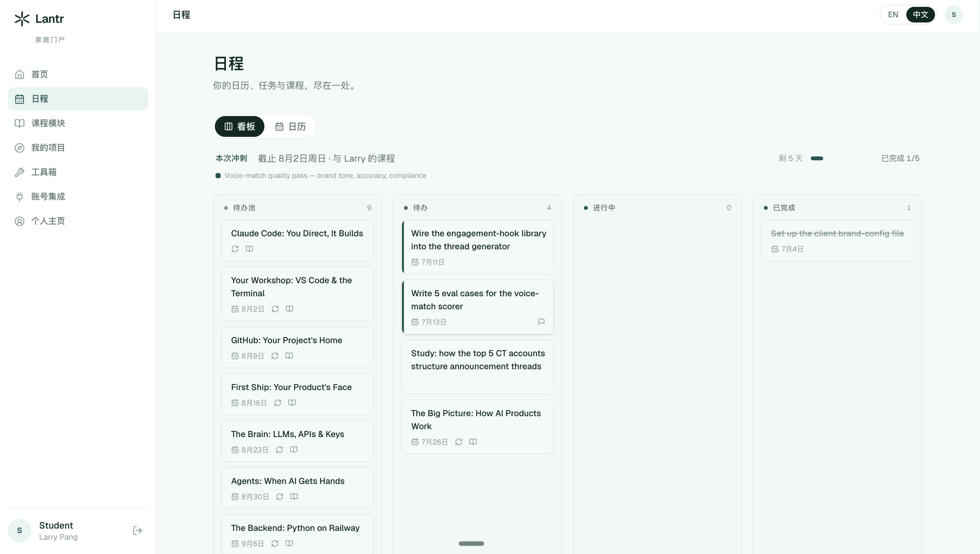This screenshot has height=554, width=980.
Task: Open completed Set up the client brand-config file
Action: (837, 241)
